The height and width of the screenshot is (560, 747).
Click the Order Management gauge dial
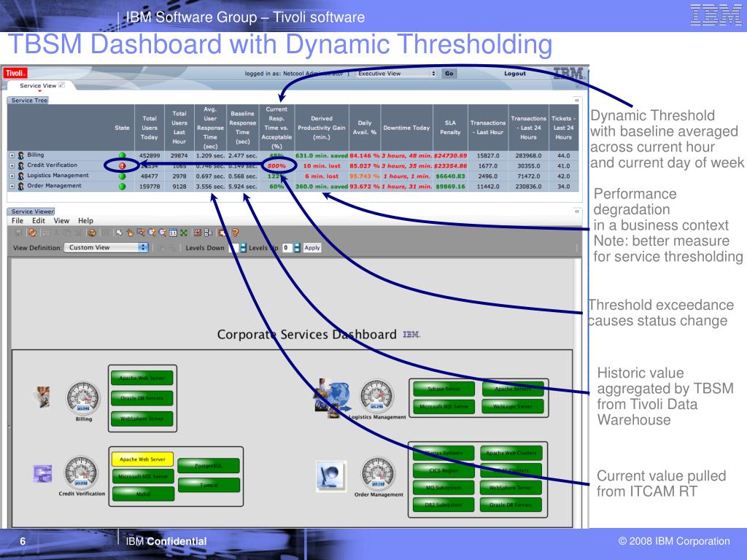(x=379, y=473)
